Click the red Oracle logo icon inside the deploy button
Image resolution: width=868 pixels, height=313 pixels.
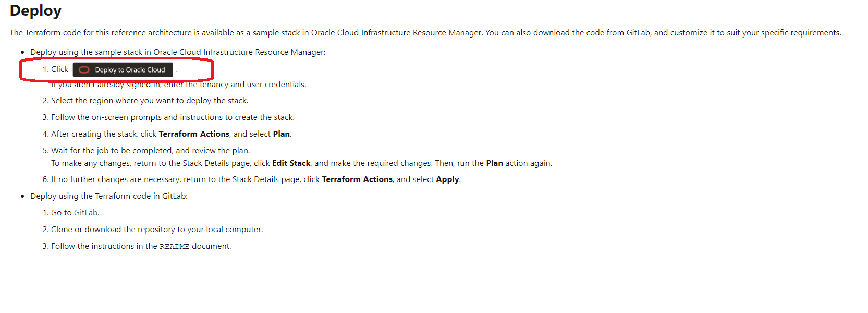tap(84, 70)
